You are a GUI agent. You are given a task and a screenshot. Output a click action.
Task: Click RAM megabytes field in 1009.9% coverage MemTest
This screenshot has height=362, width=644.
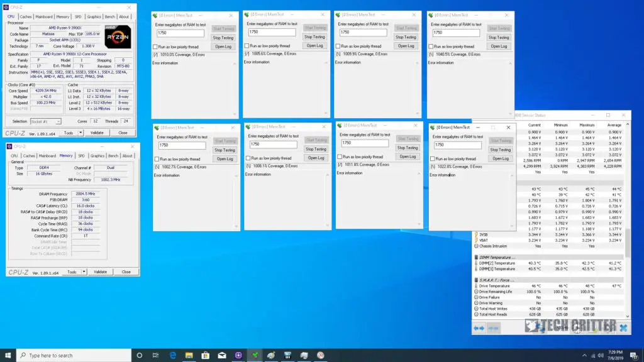363,33
